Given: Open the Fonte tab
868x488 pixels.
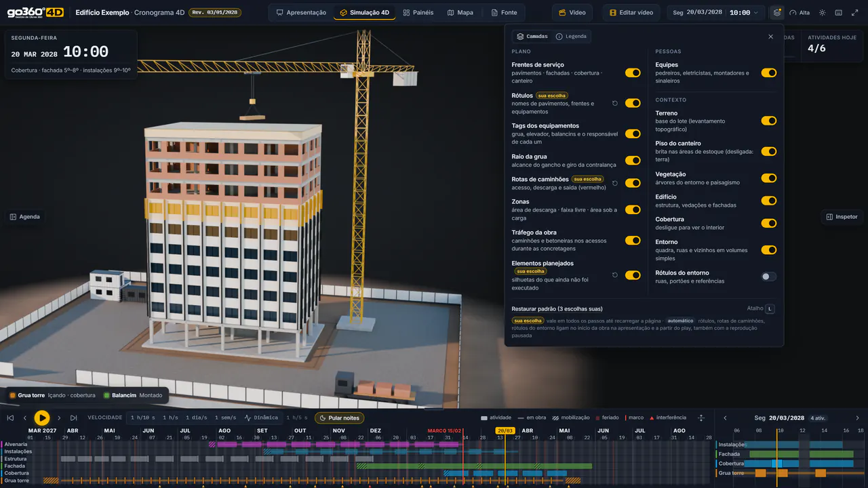Looking at the screenshot, I should point(504,12).
